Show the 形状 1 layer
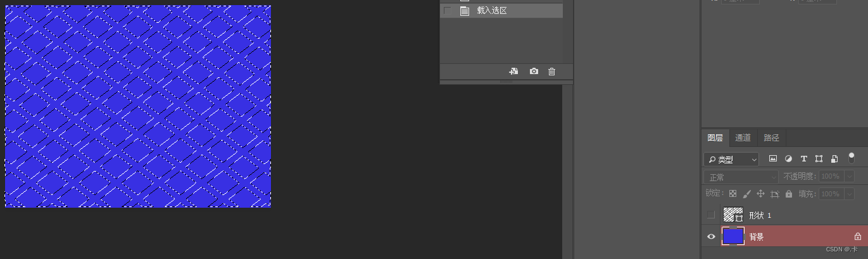The image size is (868, 259). point(711,215)
